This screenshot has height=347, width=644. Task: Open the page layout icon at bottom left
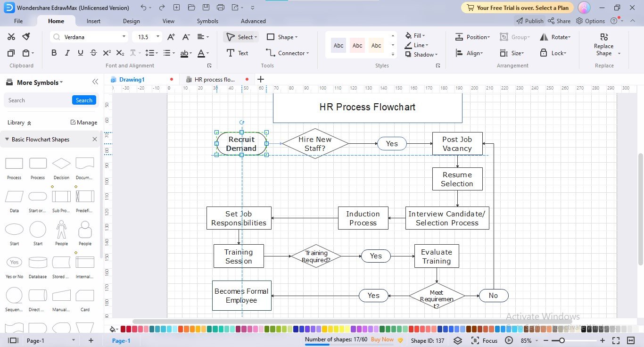13,340
